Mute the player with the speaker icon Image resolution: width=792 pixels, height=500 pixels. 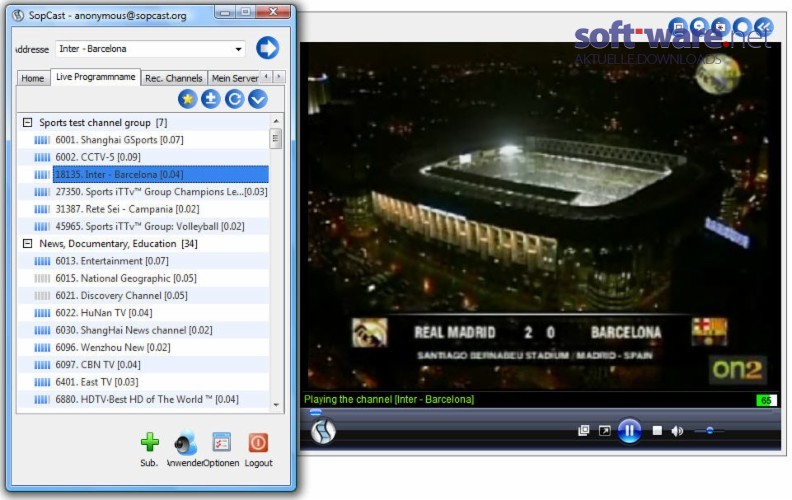pos(677,431)
